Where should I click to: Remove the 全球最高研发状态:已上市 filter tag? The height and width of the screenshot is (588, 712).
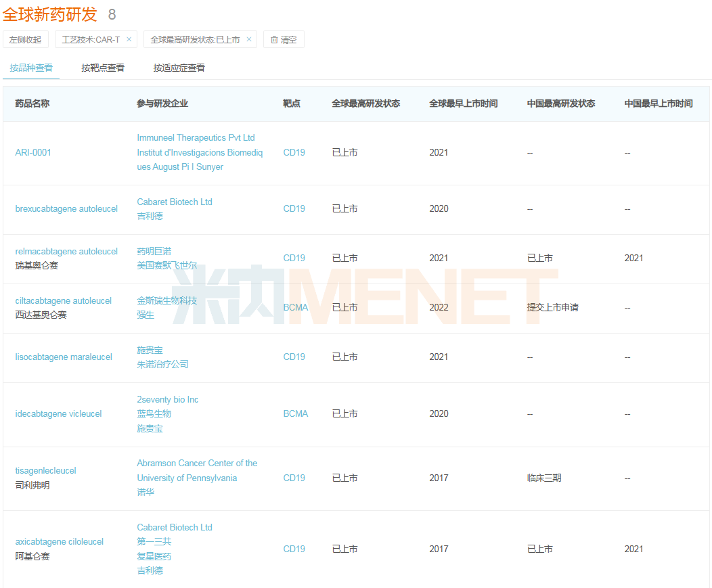pos(248,39)
